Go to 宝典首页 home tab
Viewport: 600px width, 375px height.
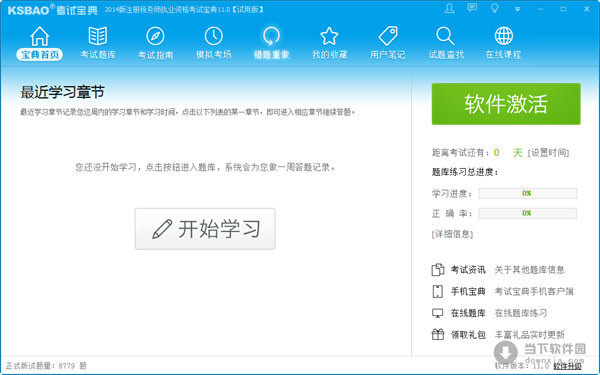coord(39,43)
